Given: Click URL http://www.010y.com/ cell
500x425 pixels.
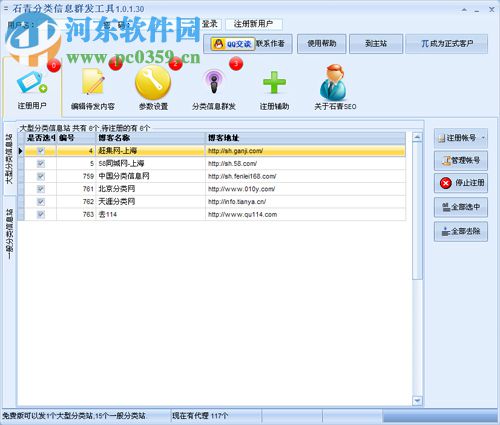Looking at the screenshot, I should [305, 189].
